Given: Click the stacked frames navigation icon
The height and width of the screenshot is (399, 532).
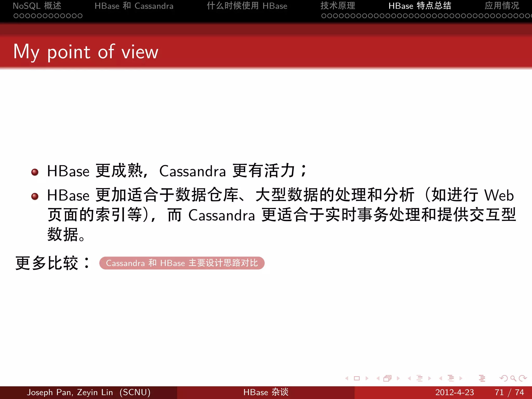Looking at the screenshot, I should (387, 378).
